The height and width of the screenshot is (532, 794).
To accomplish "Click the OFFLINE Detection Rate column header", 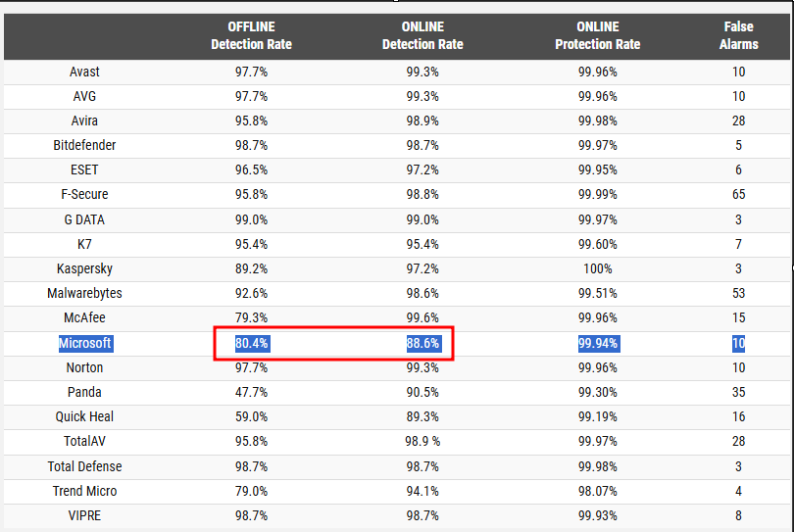I will pos(251,35).
